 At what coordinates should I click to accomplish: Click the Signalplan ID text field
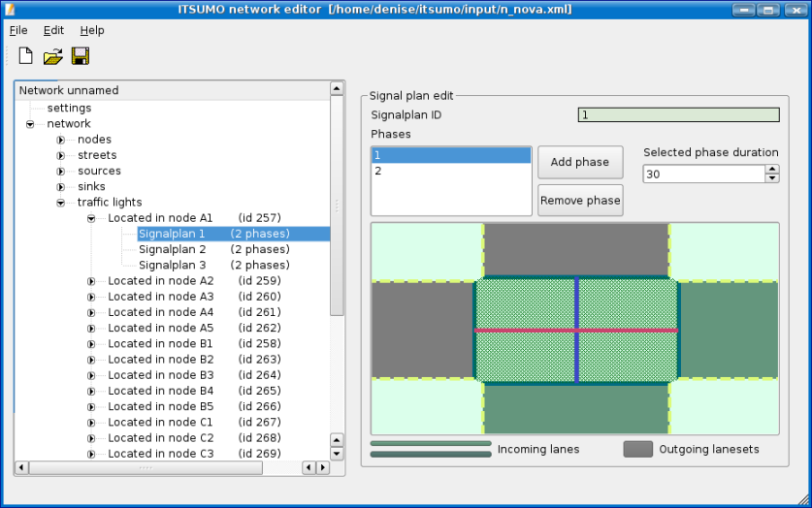click(x=678, y=114)
